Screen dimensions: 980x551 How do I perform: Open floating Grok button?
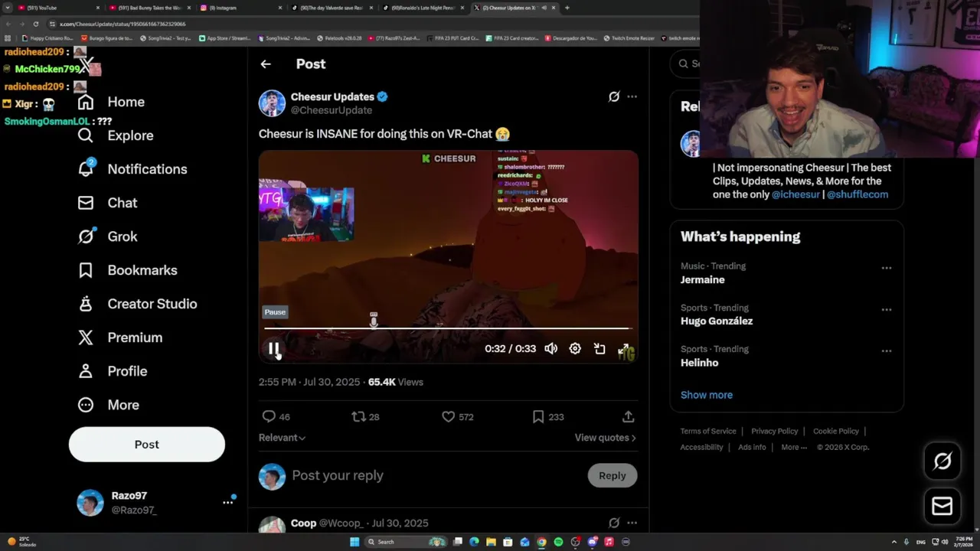click(942, 461)
